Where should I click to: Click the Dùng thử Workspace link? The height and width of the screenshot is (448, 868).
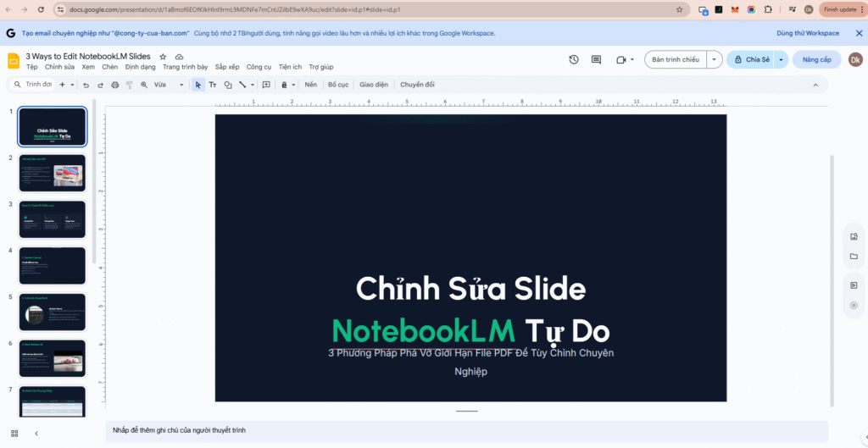(807, 33)
